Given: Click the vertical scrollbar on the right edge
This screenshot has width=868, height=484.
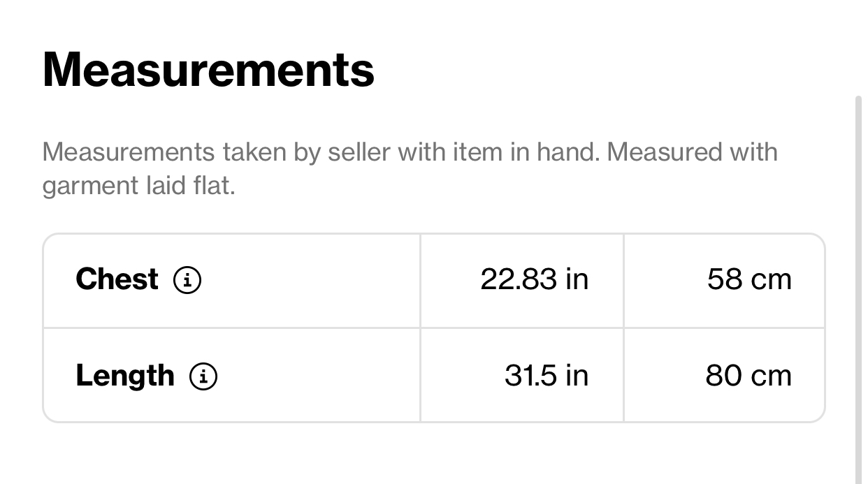Looking at the screenshot, I should [859, 290].
